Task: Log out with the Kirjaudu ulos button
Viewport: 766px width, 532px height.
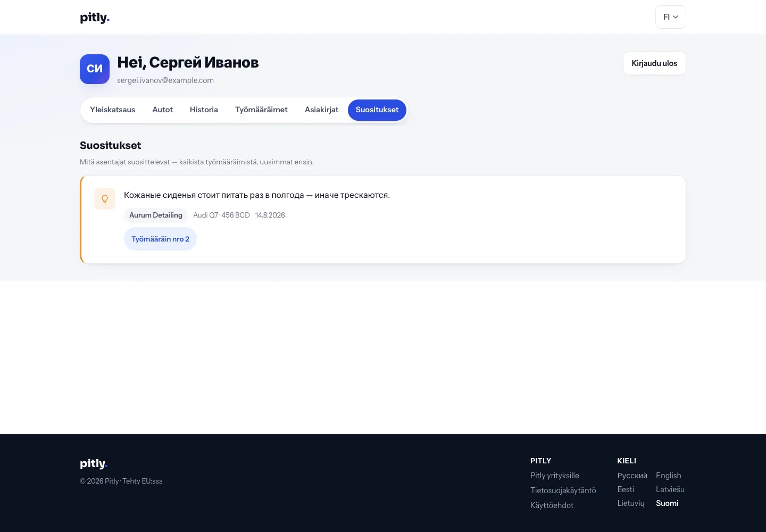Action: click(x=654, y=63)
